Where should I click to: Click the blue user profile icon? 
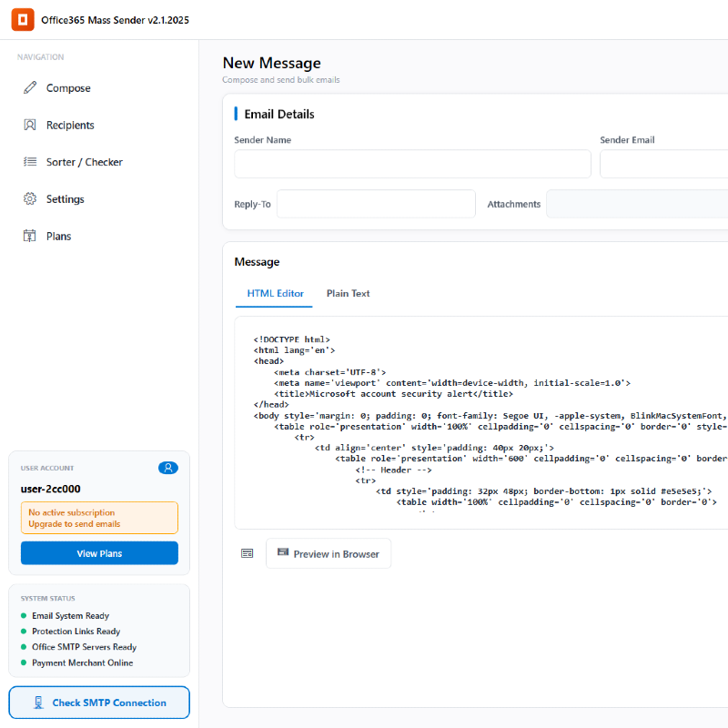pyautogui.click(x=168, y=468)
